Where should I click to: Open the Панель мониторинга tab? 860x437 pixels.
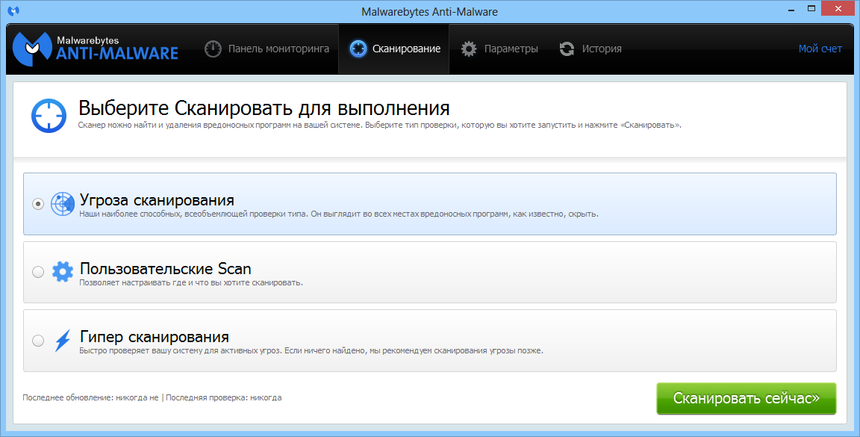pyautogui.click(x=267, y=49)
